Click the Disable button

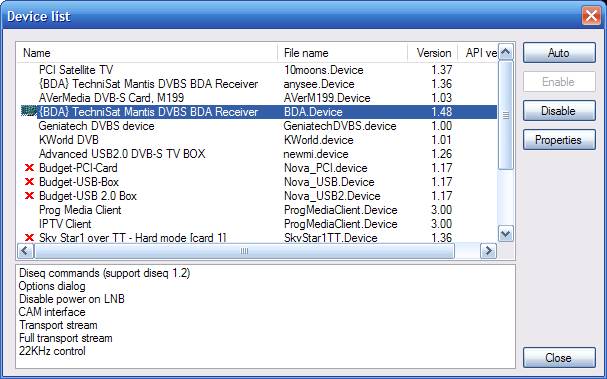(559, 111)
